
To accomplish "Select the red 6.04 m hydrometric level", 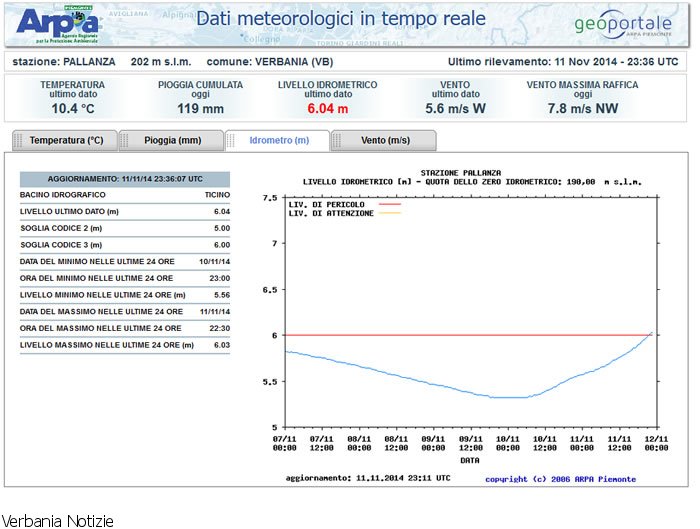I will click(x=327, y=108).
